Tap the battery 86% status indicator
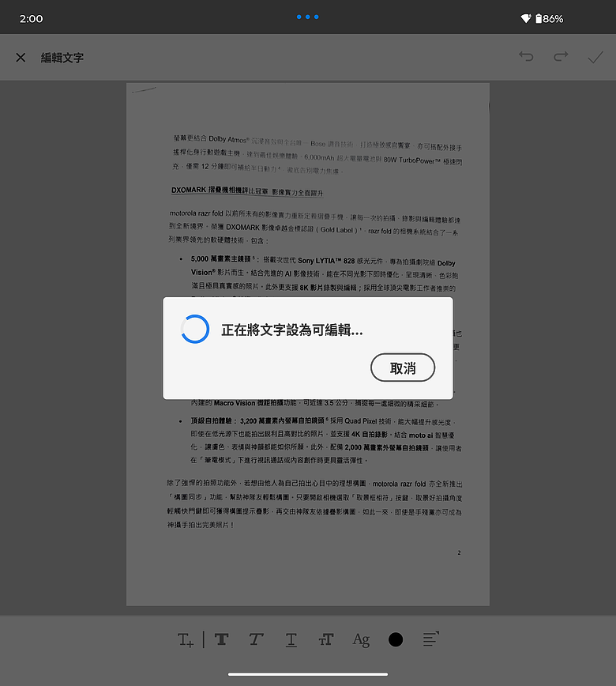616x686 pixels. (x=550, y=19)
